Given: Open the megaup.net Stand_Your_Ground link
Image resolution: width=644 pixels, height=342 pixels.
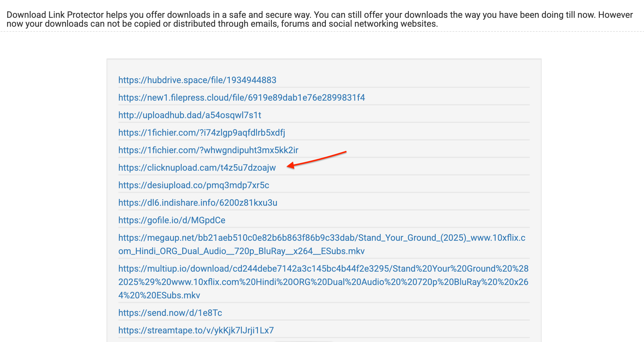Looking at the screenshot, I should pos(322,244).
